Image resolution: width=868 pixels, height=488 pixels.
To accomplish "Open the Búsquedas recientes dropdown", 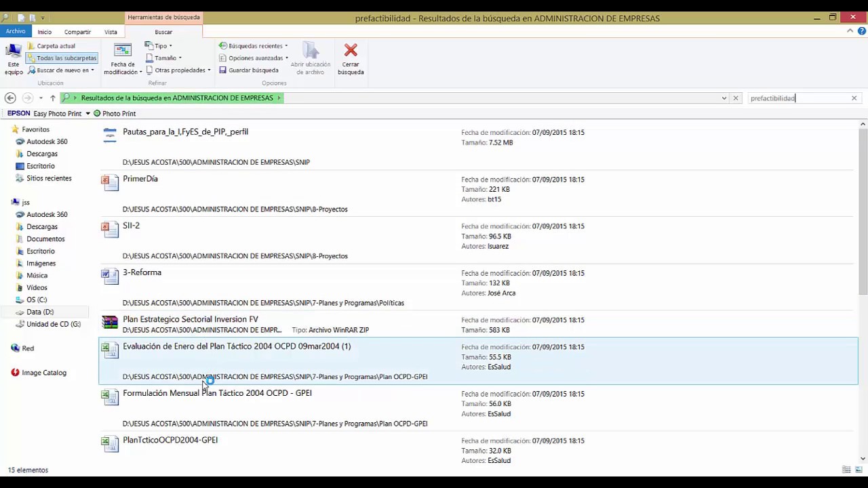I will point(254,46).
